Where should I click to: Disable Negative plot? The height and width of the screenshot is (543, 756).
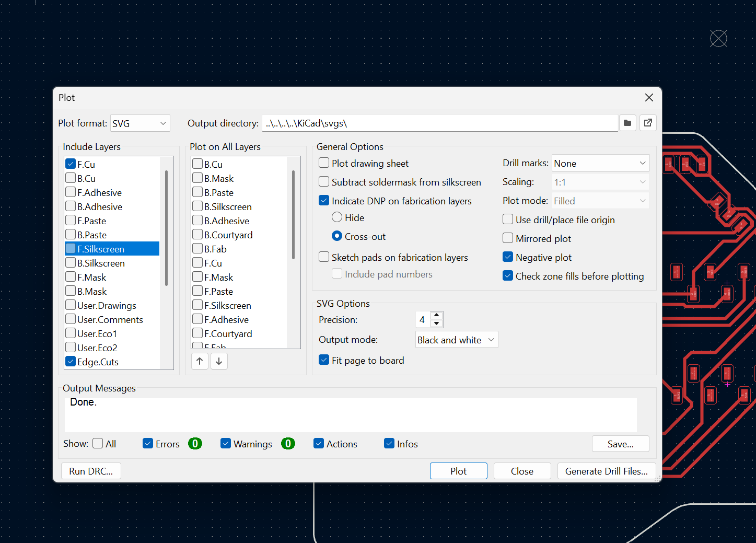[508, 257]
